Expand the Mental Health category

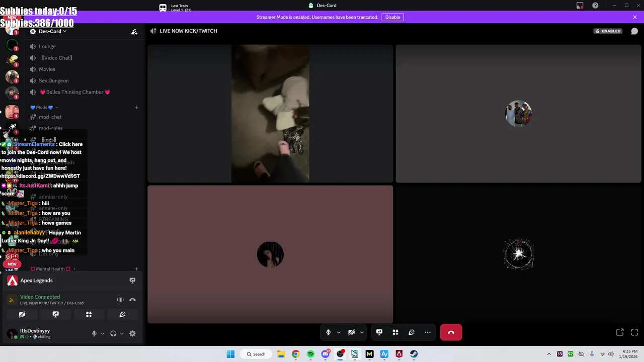click(53, 269)
